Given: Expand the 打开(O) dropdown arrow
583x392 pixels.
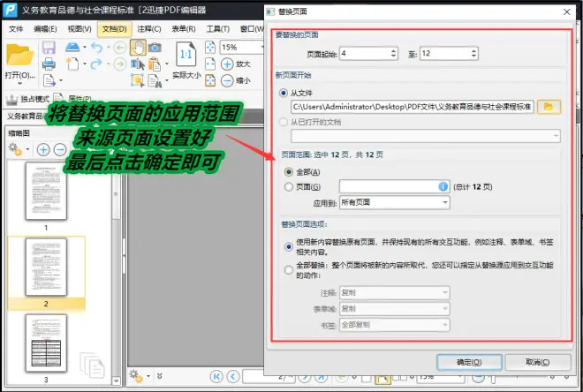Looking at the screenshot, I should point(19,84).
